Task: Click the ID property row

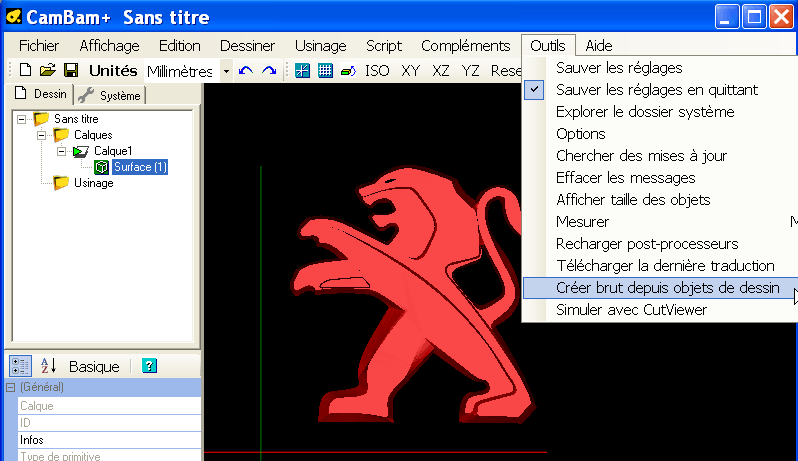Action: (109, 423)
